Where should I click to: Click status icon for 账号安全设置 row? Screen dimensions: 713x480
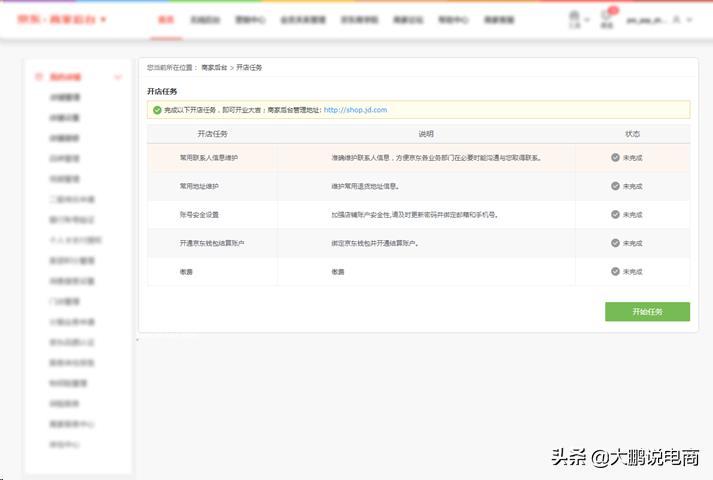click(615, 214)
